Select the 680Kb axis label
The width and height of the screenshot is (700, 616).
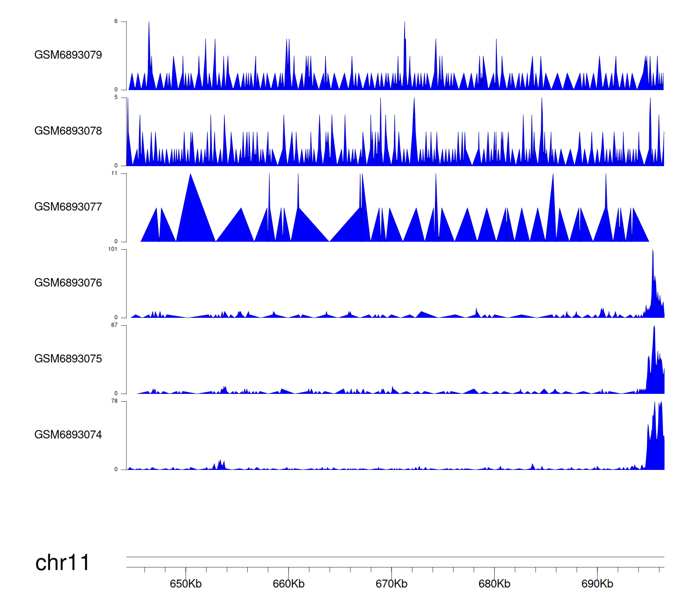pyautogui.click(x=494, y=584)
